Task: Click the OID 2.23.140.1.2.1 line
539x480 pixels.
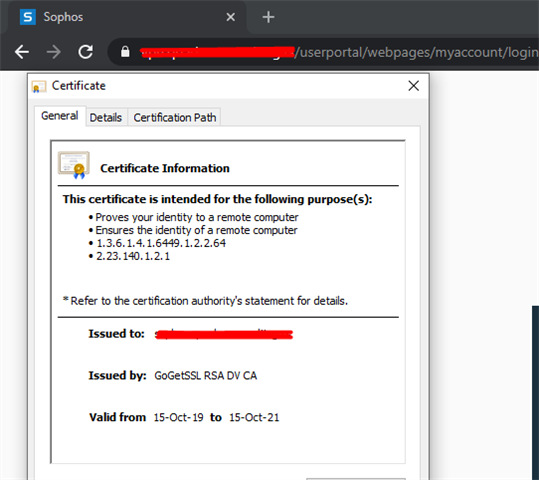Action: (133, 256)
